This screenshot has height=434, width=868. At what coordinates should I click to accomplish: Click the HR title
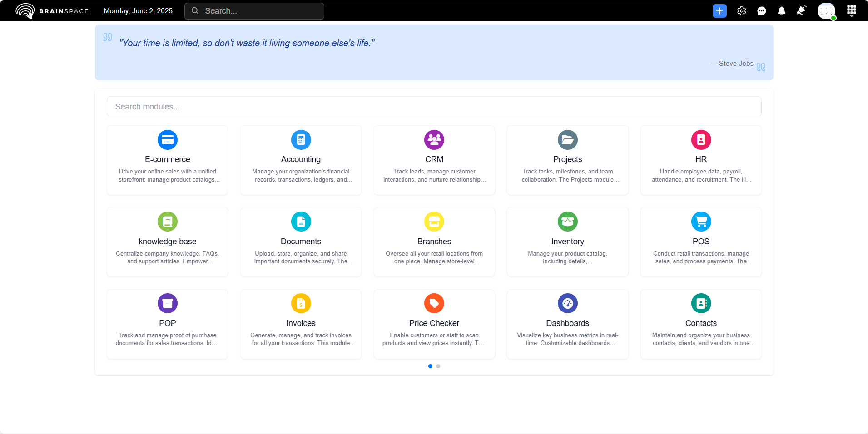tap(701, 159)
